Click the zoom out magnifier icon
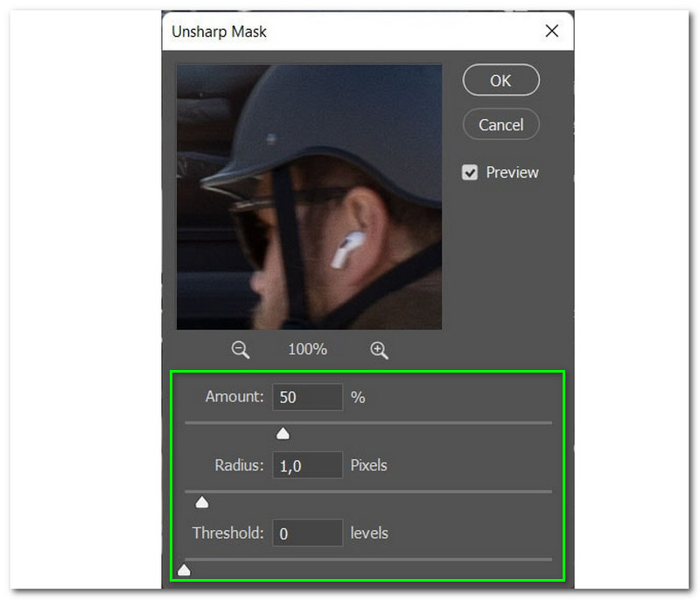700x600 pixels. [240, 350]
